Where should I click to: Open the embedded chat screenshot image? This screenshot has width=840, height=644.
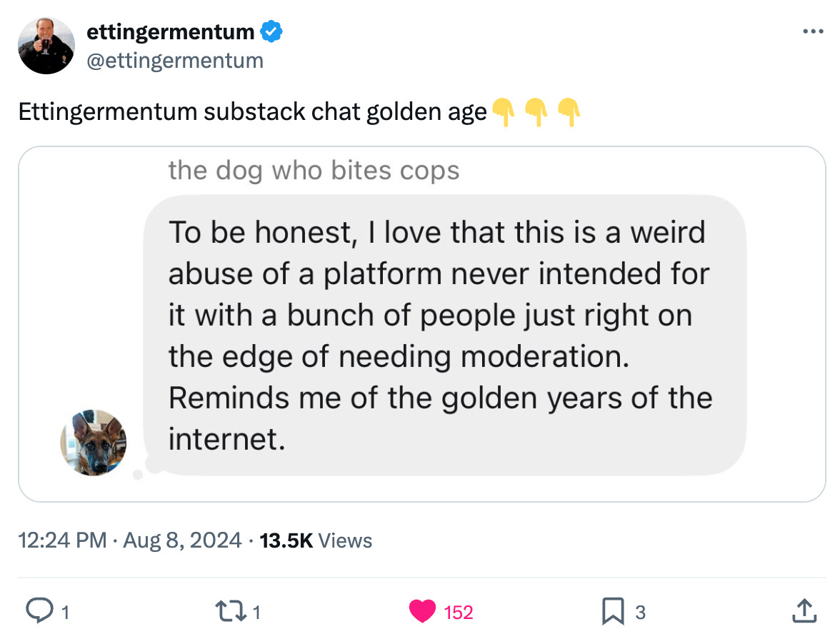[x=421, y=321]
